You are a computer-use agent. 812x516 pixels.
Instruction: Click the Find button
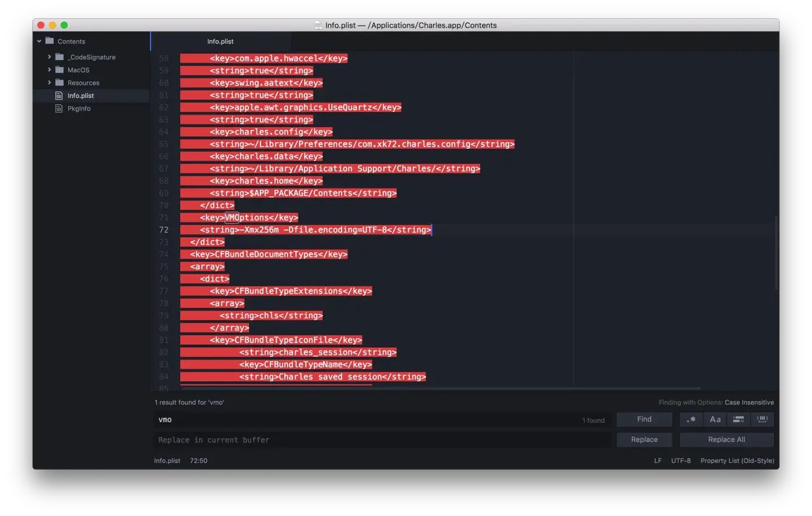(644, 419)
